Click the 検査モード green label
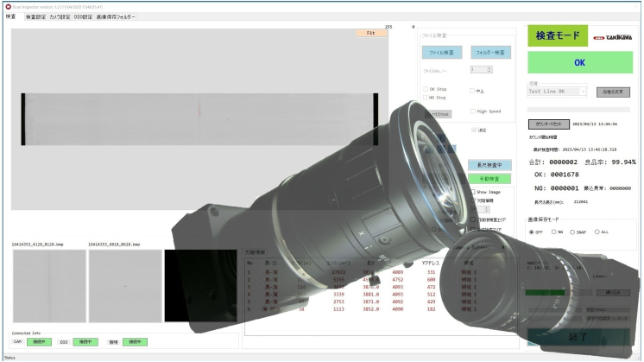Viewport: 644px width, 362px height. click(558, 35)
